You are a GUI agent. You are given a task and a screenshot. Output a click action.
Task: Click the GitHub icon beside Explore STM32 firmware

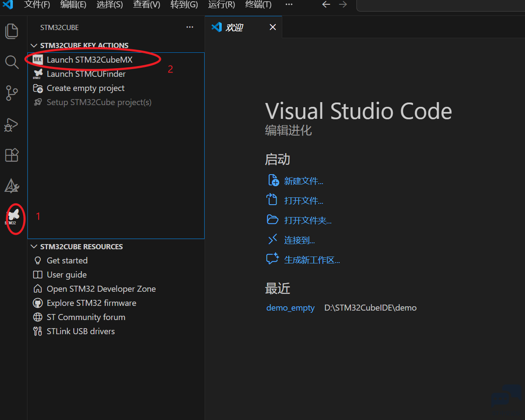[38, 303]
